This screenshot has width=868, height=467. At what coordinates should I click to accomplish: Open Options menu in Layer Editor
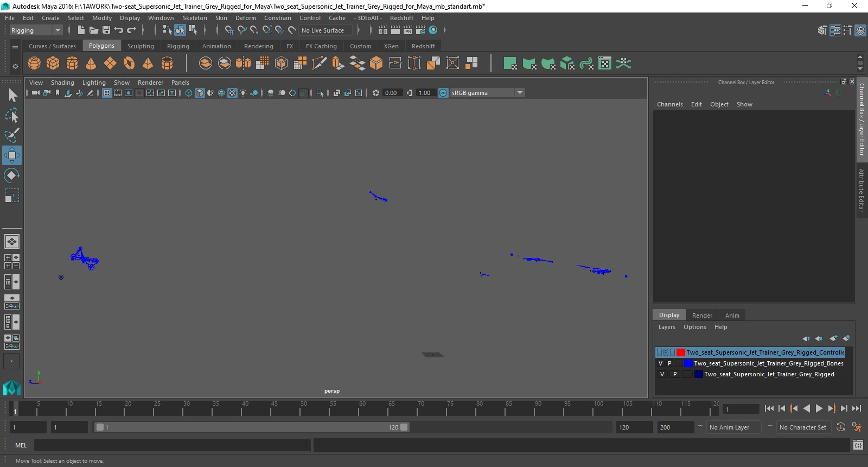click(695, 327)
